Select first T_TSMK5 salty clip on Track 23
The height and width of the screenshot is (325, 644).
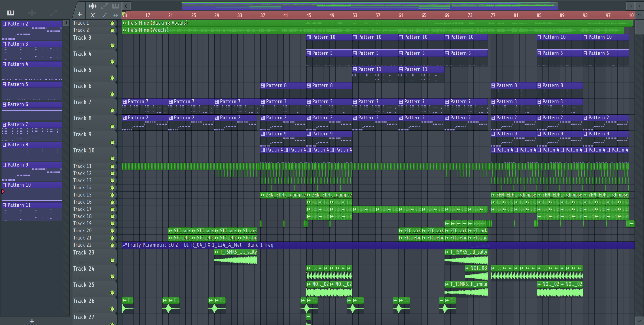(236, 257)
